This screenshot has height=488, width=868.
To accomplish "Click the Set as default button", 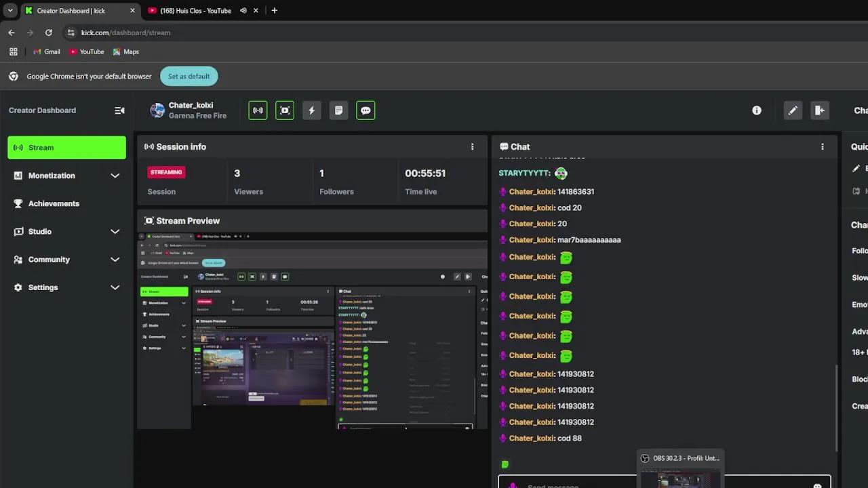I will click(x=189, y=76).
